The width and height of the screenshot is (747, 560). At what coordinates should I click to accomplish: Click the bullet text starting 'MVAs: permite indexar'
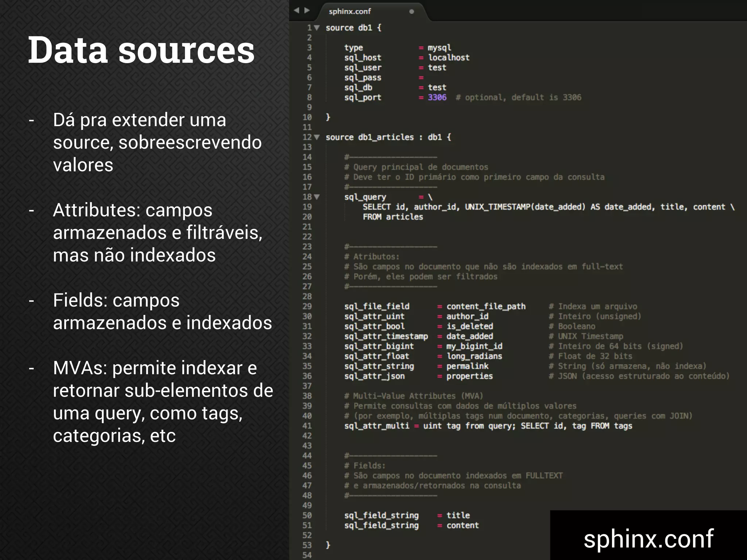tap(163, 402)
